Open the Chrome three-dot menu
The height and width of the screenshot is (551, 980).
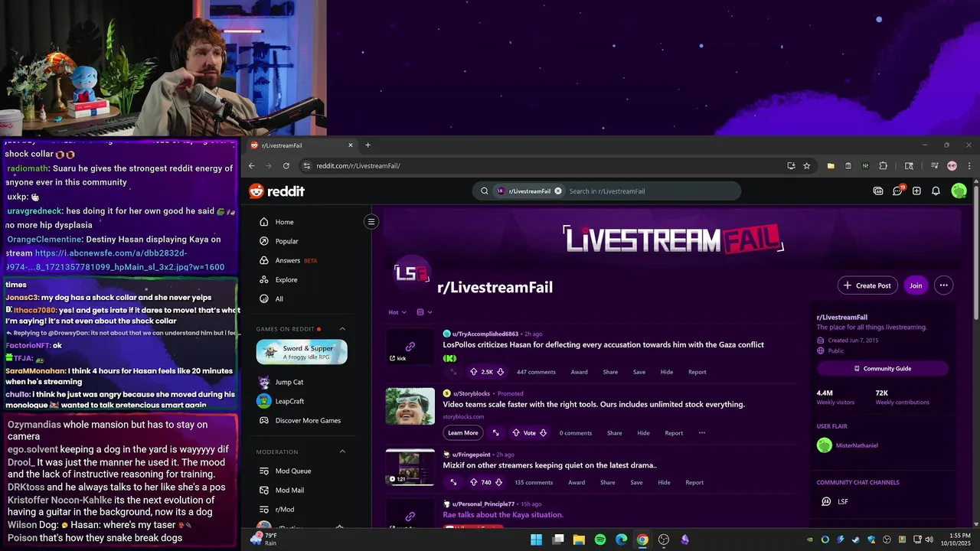pos(969,166)
